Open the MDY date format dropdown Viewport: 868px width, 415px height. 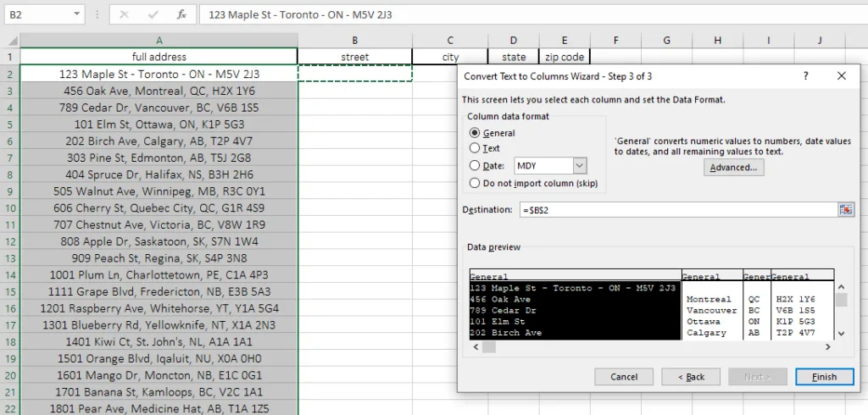coord(580,165)
